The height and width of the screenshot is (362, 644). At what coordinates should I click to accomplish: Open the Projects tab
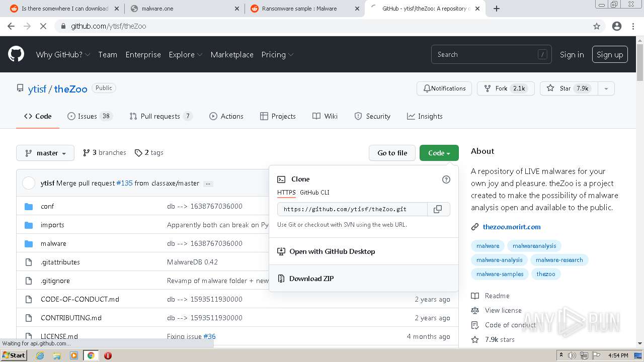click(x=278, y=116)
